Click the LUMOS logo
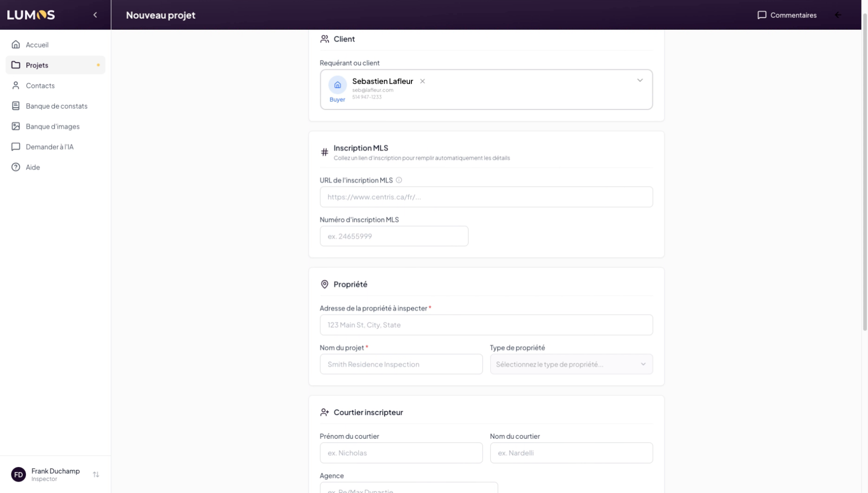 [x=31, y=15]
